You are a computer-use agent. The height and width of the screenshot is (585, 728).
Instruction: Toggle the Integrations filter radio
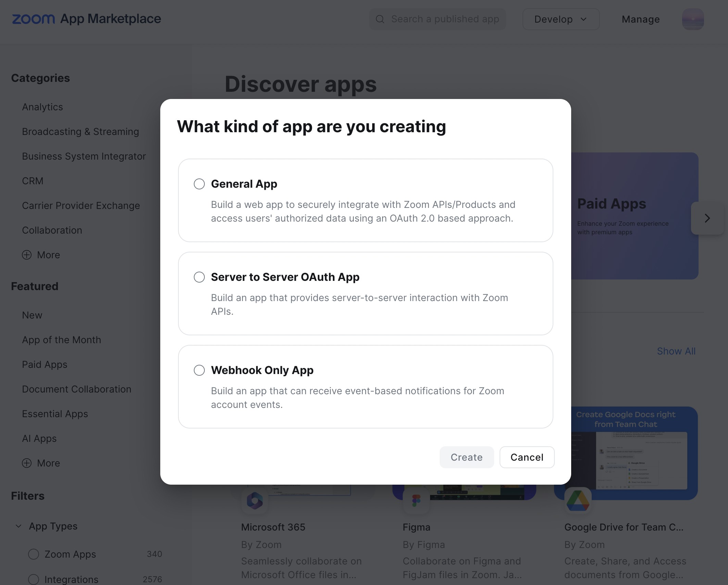point(34,580)
